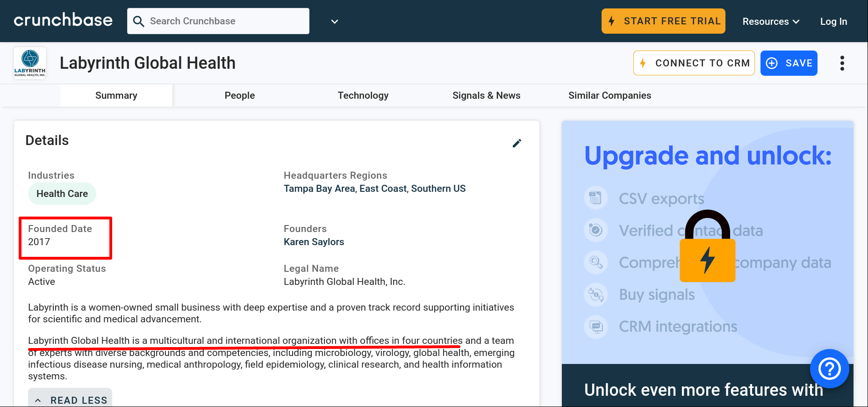Switch to the Summary tab
The image size is (868, 407).
pos(116,95)
